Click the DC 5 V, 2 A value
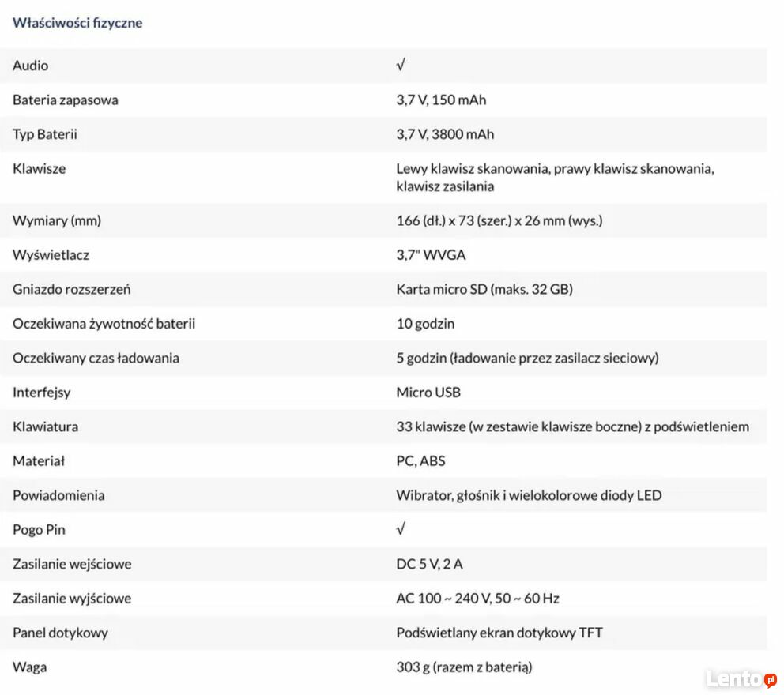The image size is (784, 695). click(429, 564)
